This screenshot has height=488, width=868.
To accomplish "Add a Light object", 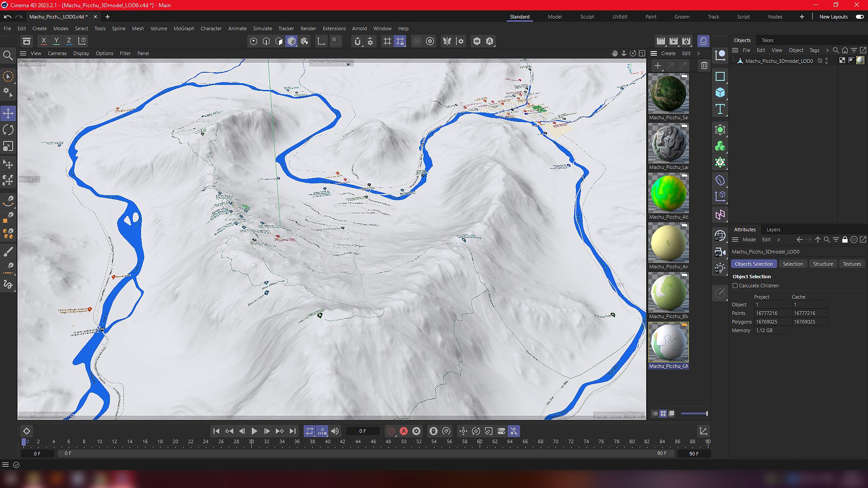I will click(720, 268).
